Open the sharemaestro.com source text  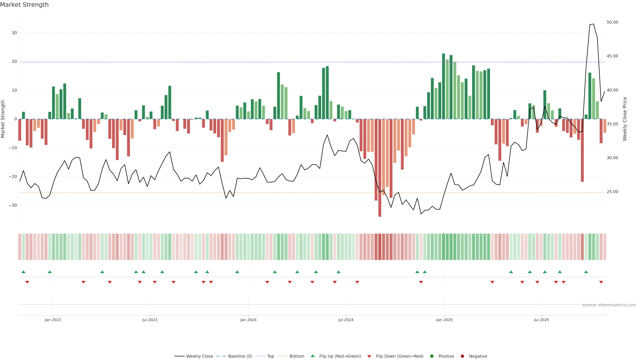609,305
